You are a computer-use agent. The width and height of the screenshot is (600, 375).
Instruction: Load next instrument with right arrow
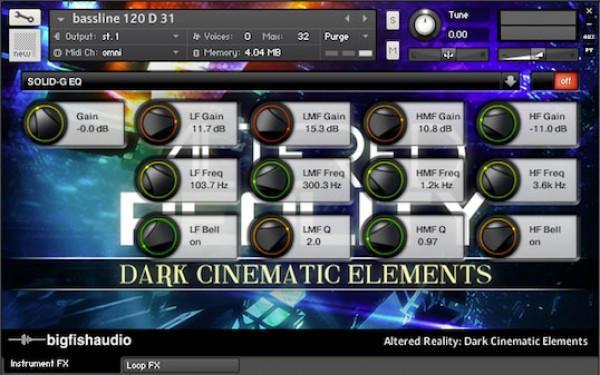[x=365, y=18]
